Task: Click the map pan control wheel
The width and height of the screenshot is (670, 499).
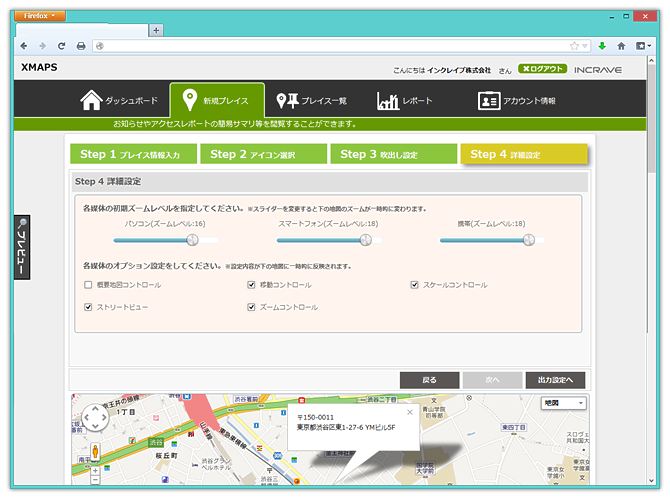Action: (x=95, y=418)
